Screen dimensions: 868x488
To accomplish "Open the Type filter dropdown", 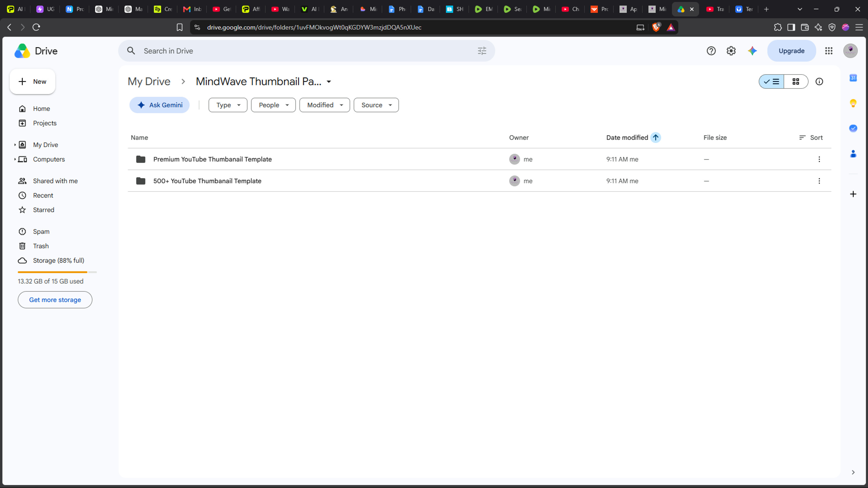I will [228, 105].
